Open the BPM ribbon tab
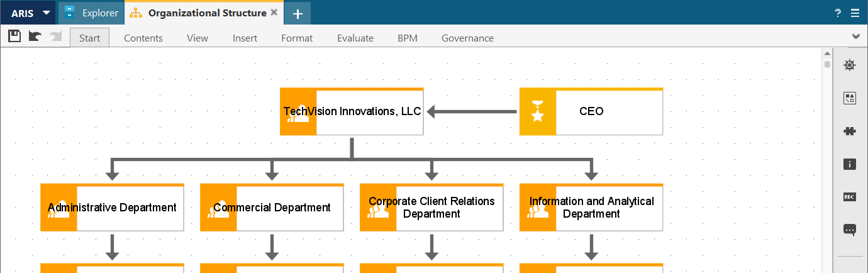This screenshot has height=273, width=868. [x=408, y=38]
